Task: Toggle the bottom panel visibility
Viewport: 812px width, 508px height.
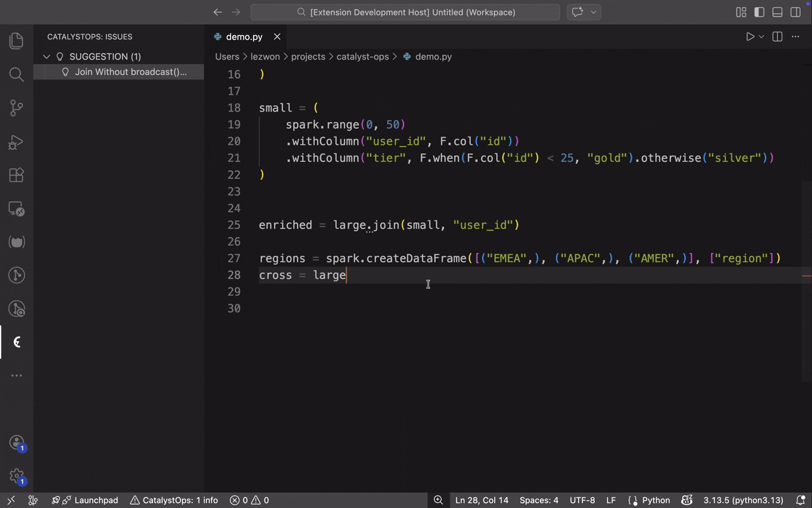Action: coord(777,12)
